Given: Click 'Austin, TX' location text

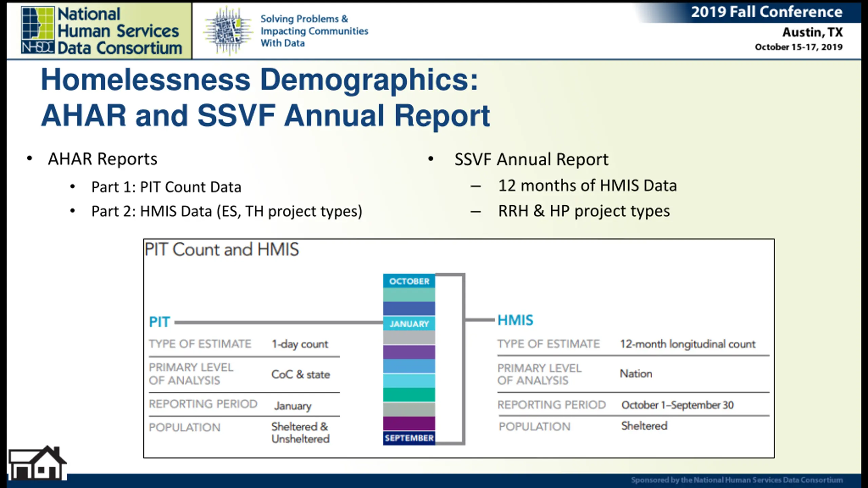Looking at the screenshot, I should tap(812, 32).
